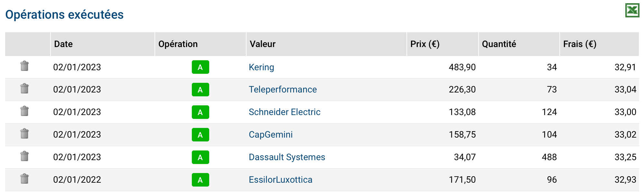This screenshot has height=193, width=644.
Task: Open the Schneider Electric link
Action: (285, 112)
